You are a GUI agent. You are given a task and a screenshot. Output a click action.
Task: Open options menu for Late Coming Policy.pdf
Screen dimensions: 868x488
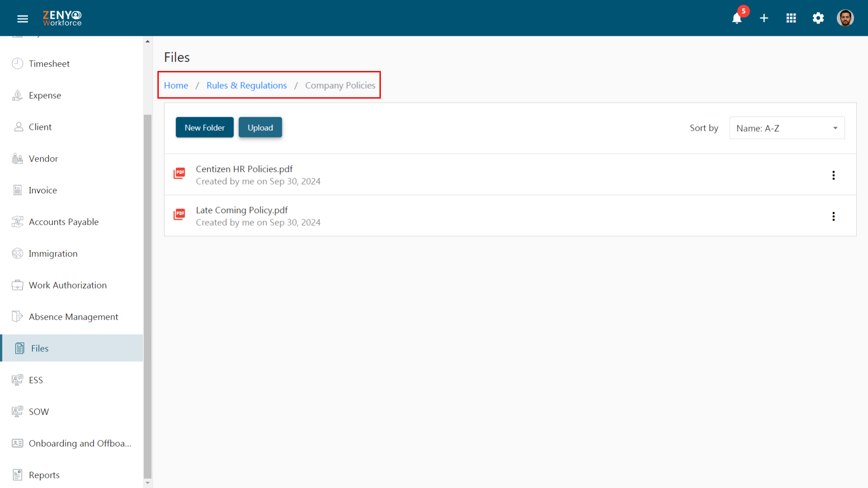coord(834,216)
